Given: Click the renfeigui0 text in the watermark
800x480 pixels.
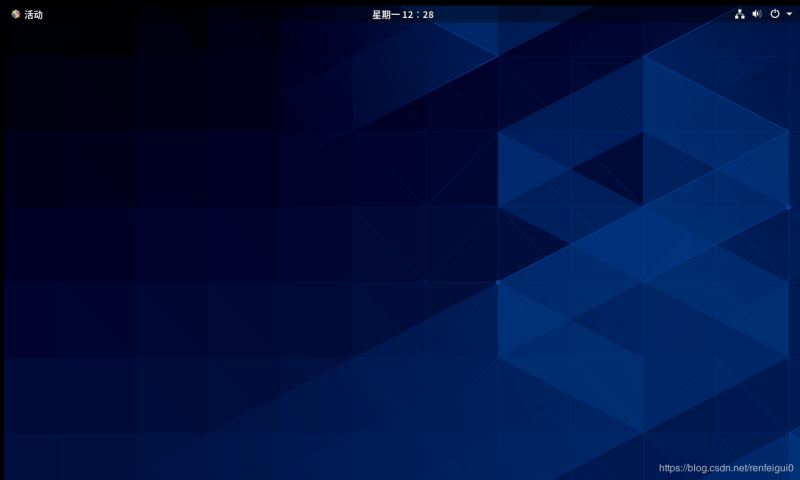Looking at the screenshot, I should pyautogui.click(x=771, y=467).
